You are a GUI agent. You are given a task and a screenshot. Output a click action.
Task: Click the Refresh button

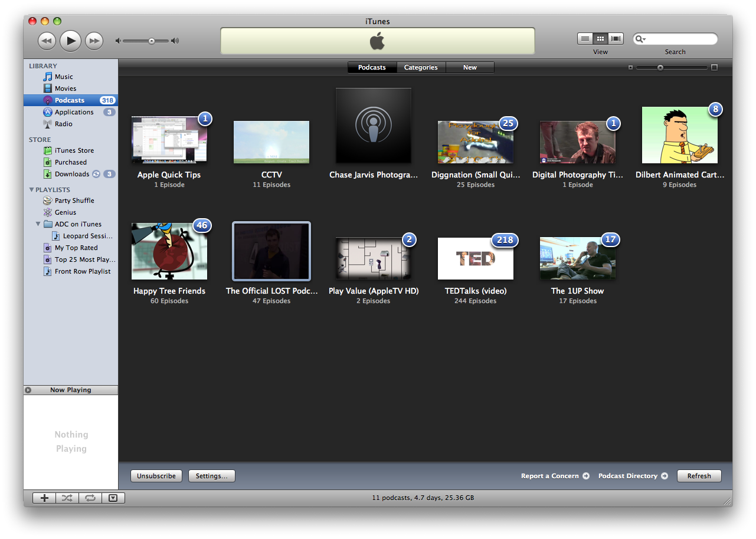tap(699, 476)
